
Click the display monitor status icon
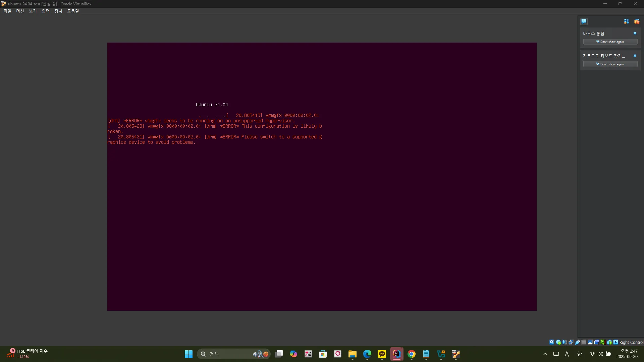pos(590,342)
